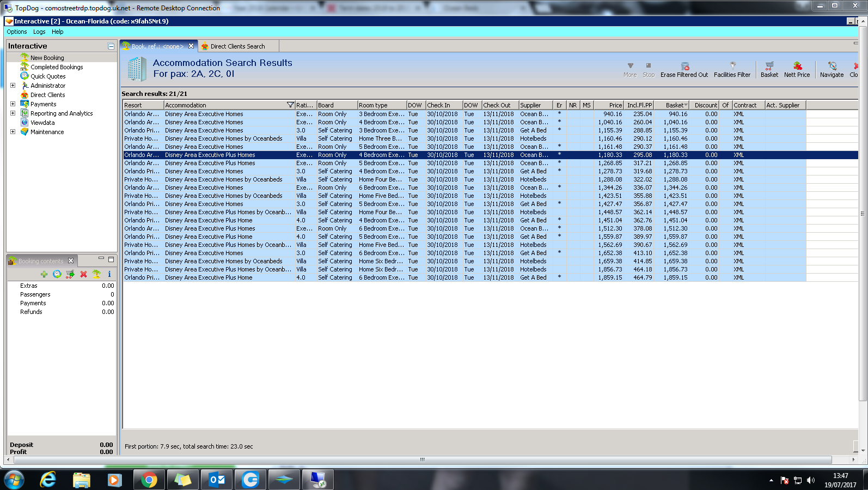Open the Facilities Filter
Image resolution: width=868 pixels, height=490 pixels.
732,70
